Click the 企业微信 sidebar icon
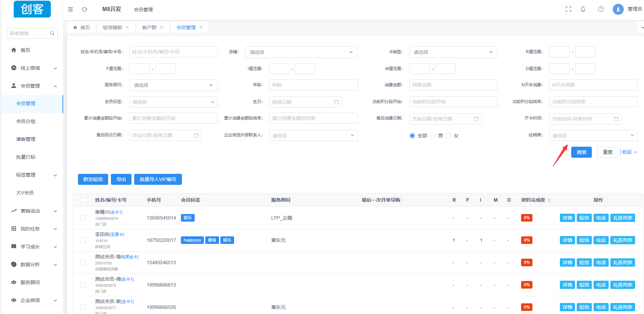644x314 pixels. (x=14, y=300)
